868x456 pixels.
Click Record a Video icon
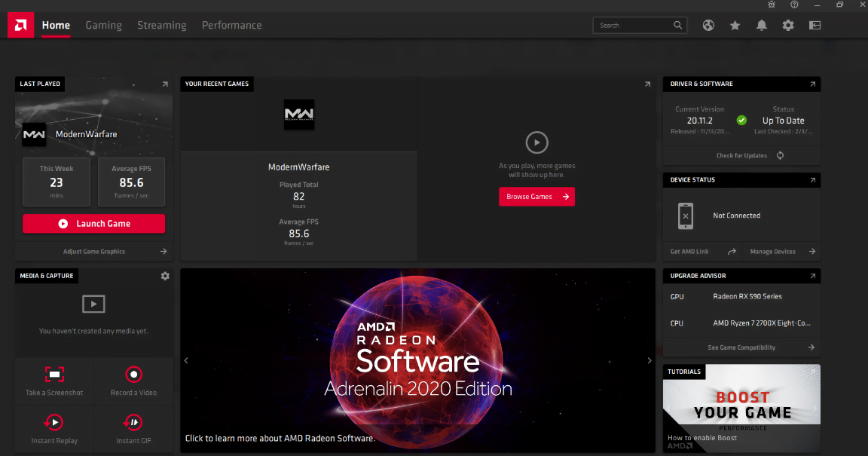coord(133,375)
